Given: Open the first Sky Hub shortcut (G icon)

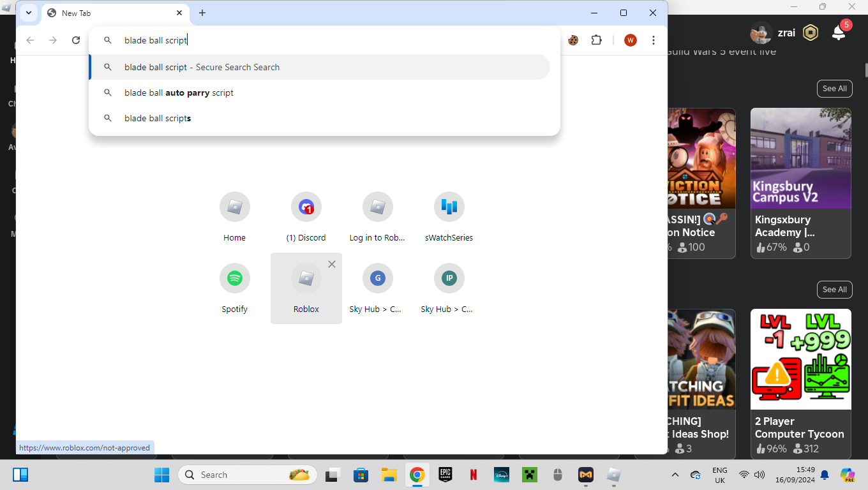Looking at the screenshot, I should (378, 288).
